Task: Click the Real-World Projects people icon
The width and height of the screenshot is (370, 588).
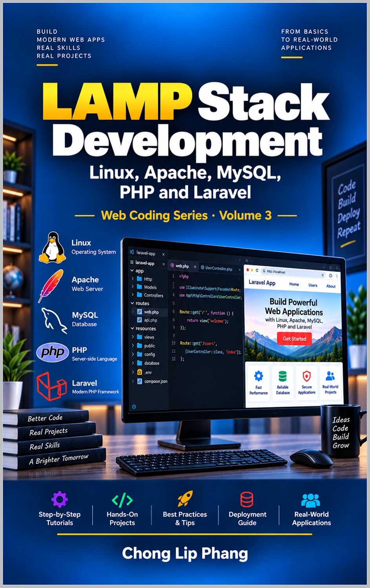Action: pyautogui.click(x=330, y=376)
